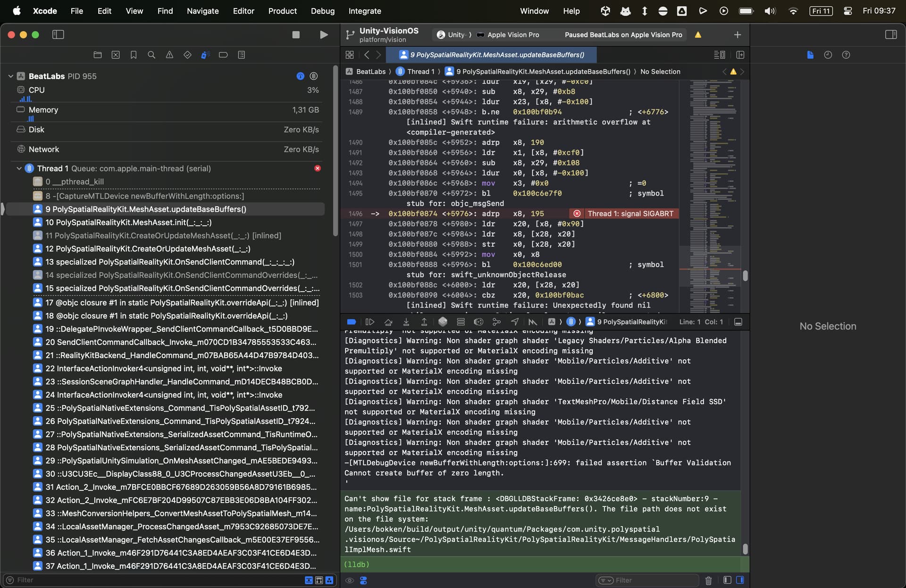Screen dimensions: 906x588
Task: Open the Memory Graph debugger
Action: pos(497,322)
